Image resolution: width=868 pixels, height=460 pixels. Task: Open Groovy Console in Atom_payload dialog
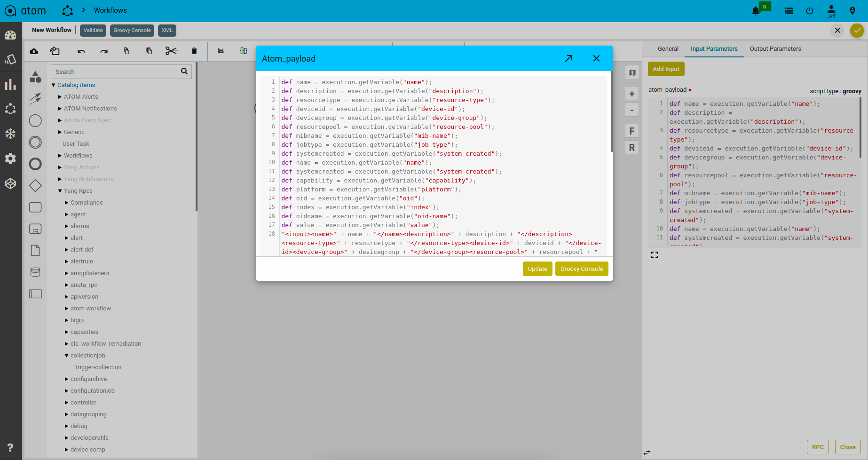point(582,269)
